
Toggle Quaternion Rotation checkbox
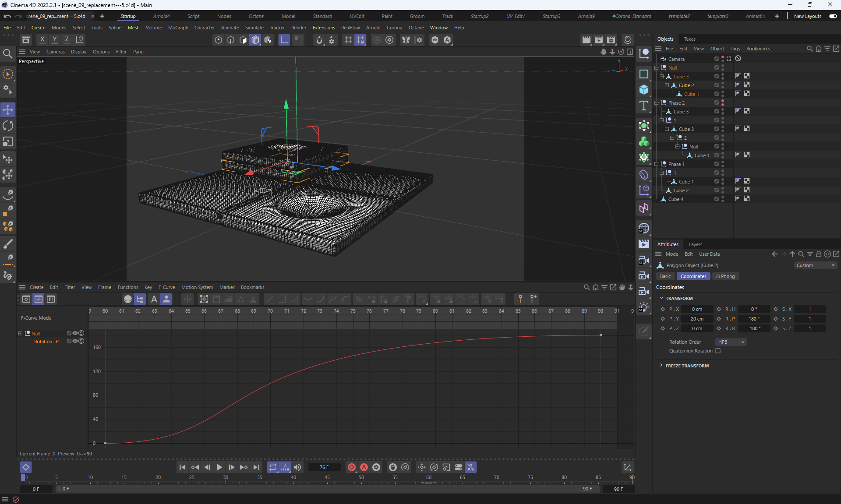pos(718,351)
